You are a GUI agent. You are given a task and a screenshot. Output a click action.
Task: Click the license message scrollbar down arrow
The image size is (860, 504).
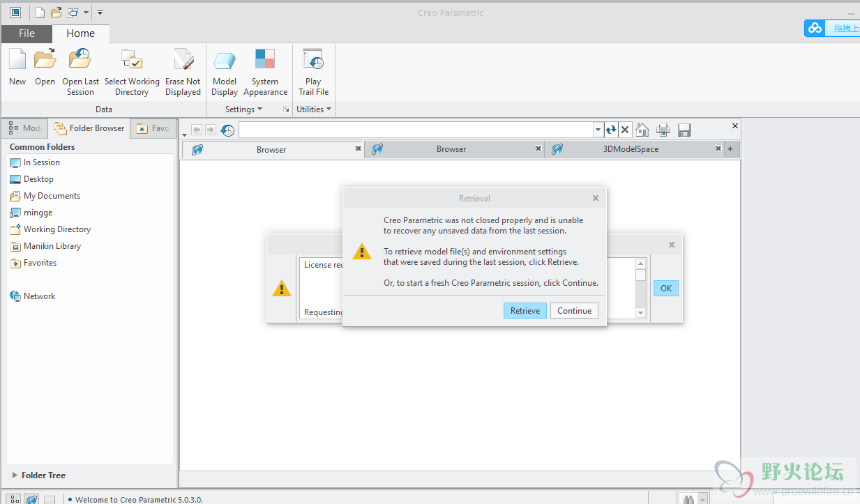pyautogui.click(x=641, y=314)
